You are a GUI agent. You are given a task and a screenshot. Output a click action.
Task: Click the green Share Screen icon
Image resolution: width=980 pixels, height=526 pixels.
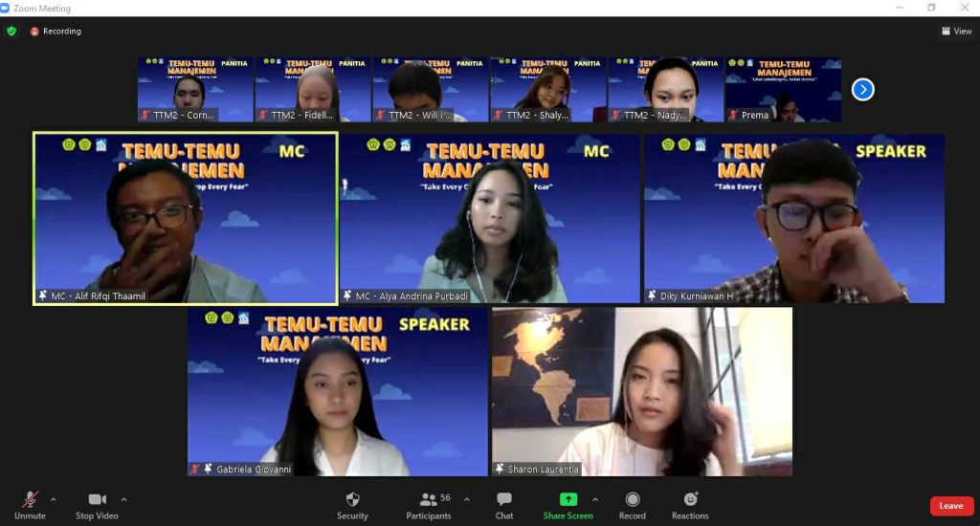click(x=568, y=499)
